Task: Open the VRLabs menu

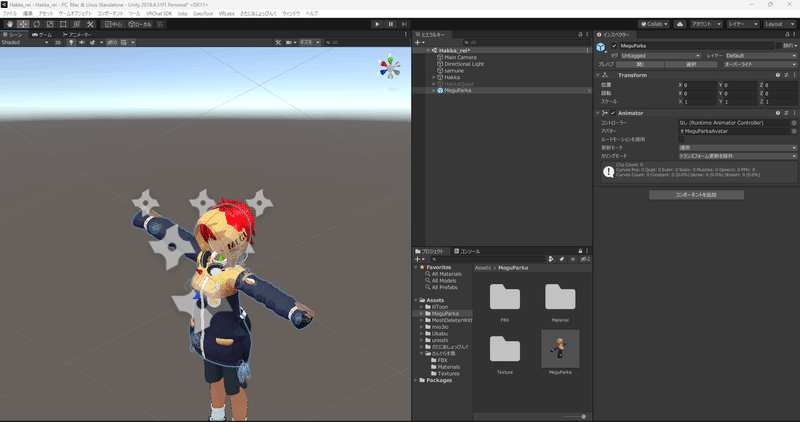Action: pyautogui.click(x=227, y=14)
